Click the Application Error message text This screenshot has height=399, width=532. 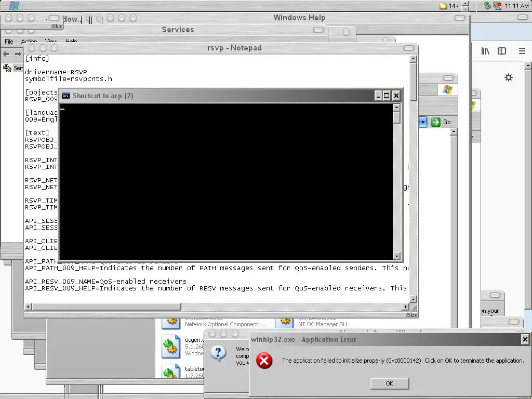(x=403, y=361)
